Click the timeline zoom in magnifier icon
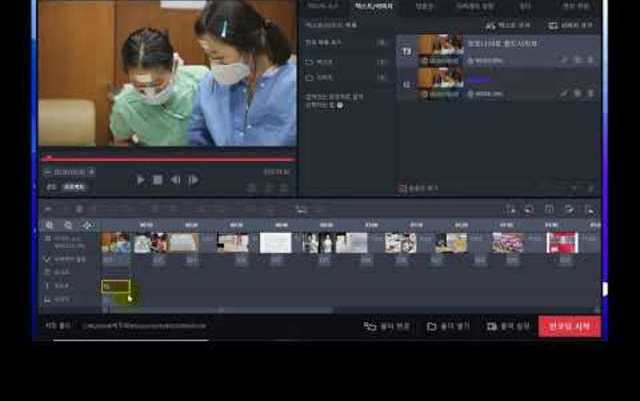 pyautogui.click(x=49, y=226)
